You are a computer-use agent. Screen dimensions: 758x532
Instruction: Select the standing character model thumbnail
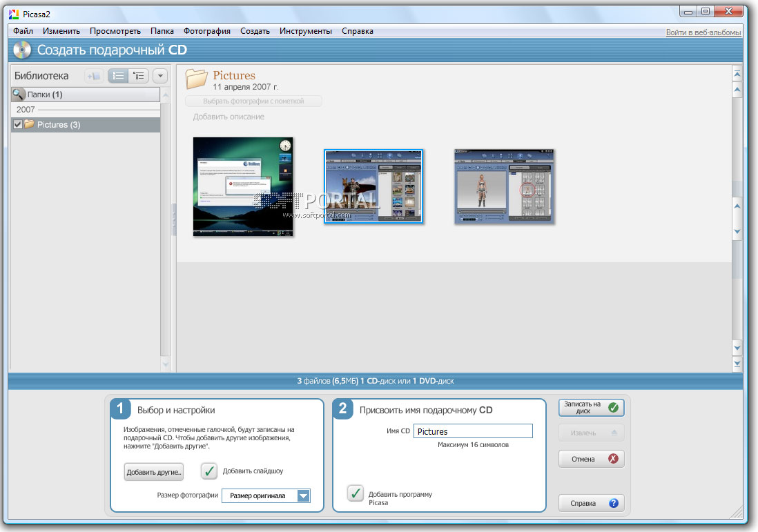(x=504, y=186)
